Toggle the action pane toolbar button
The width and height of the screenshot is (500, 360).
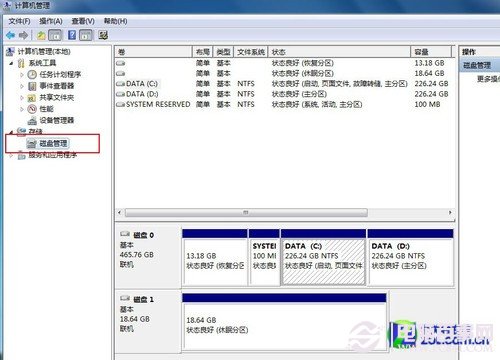(x=86, y=35)
